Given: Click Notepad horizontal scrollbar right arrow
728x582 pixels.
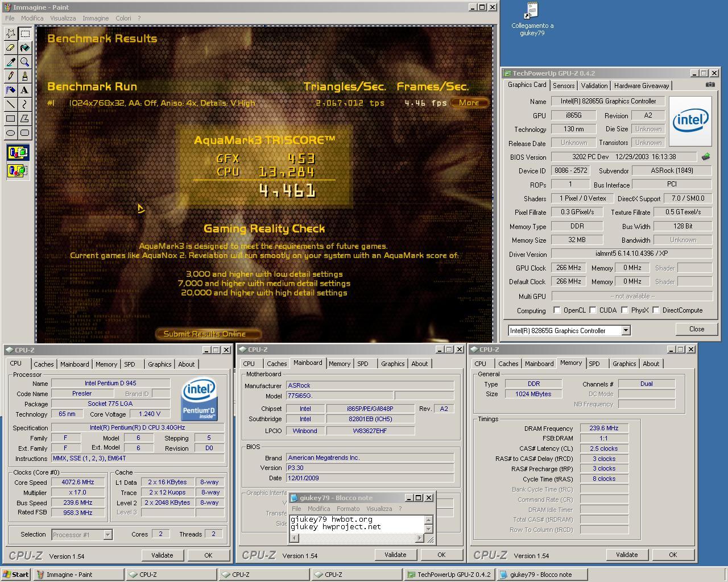Looking at the screenshot, I should pyautogui.click(x=420, y=538).
